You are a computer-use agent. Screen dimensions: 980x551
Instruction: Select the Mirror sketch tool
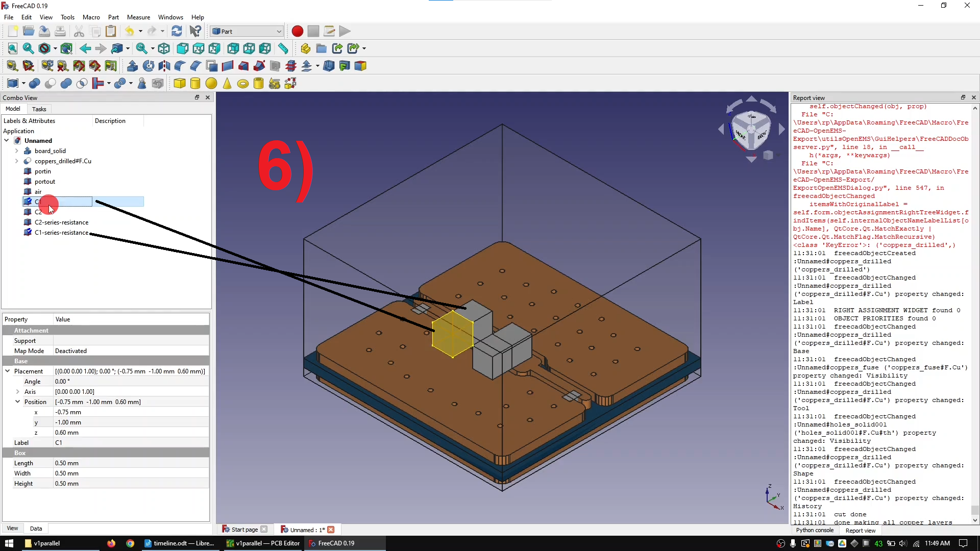coord(164,65)
